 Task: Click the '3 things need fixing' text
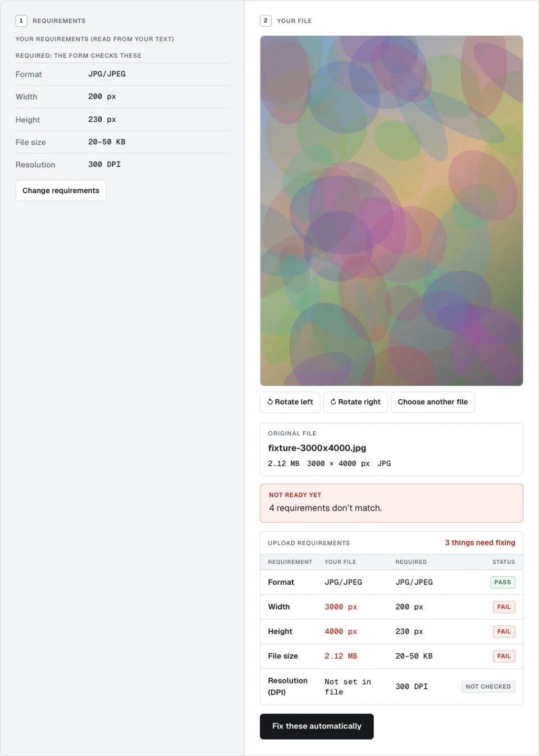point(480,543)
